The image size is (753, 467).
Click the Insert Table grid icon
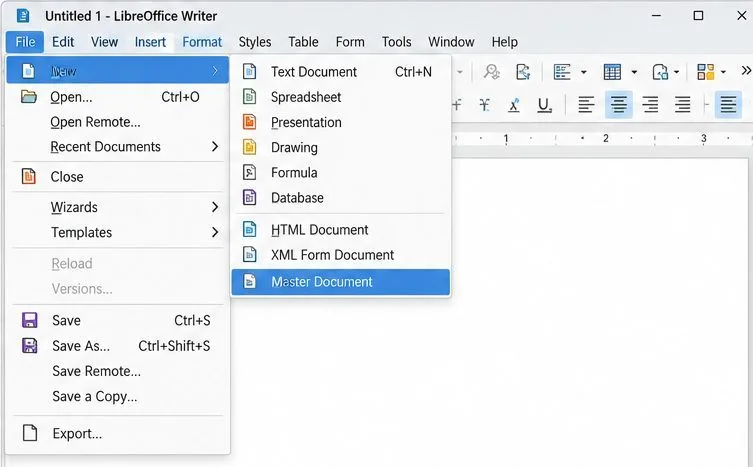612,72
